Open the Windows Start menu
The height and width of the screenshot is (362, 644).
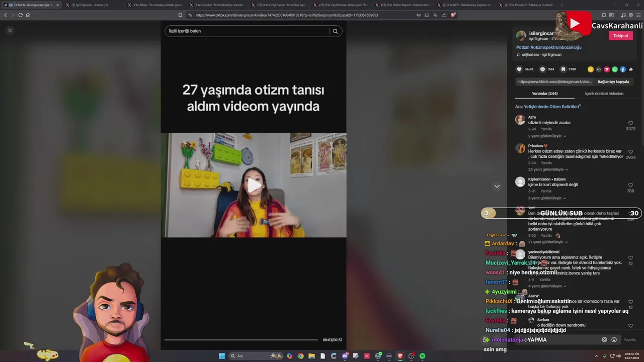222,356
